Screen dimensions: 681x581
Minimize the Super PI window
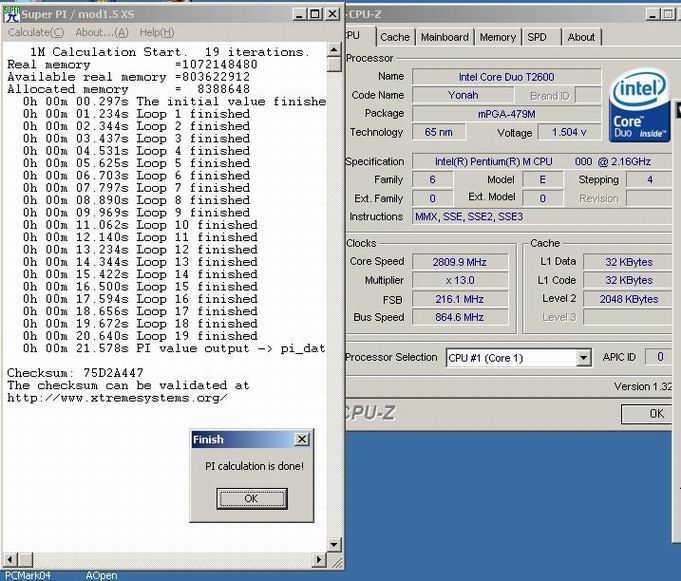(299, 14)
